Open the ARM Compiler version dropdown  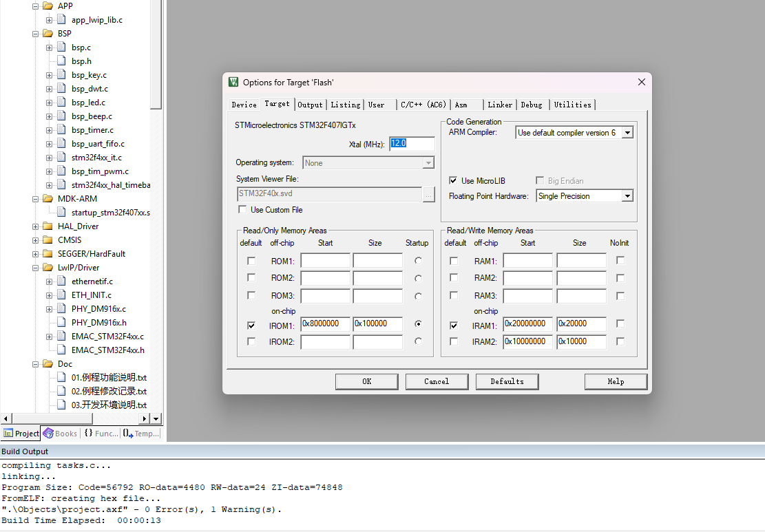point(627,133)
